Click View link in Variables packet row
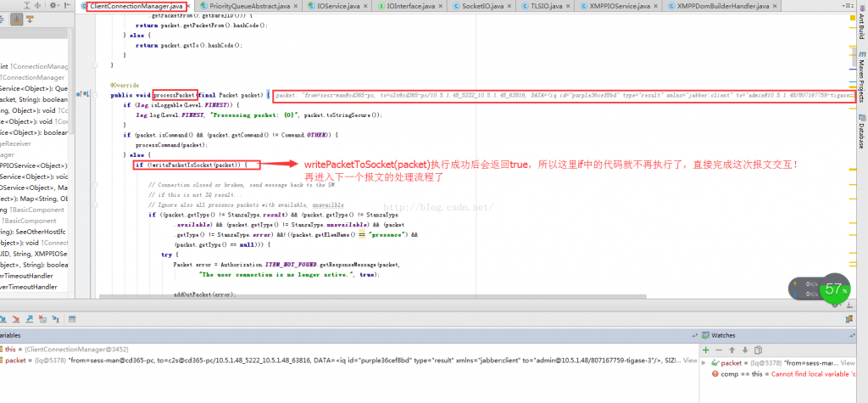The width and height of the screenshot is (868, 403). (x=690, y=361)
